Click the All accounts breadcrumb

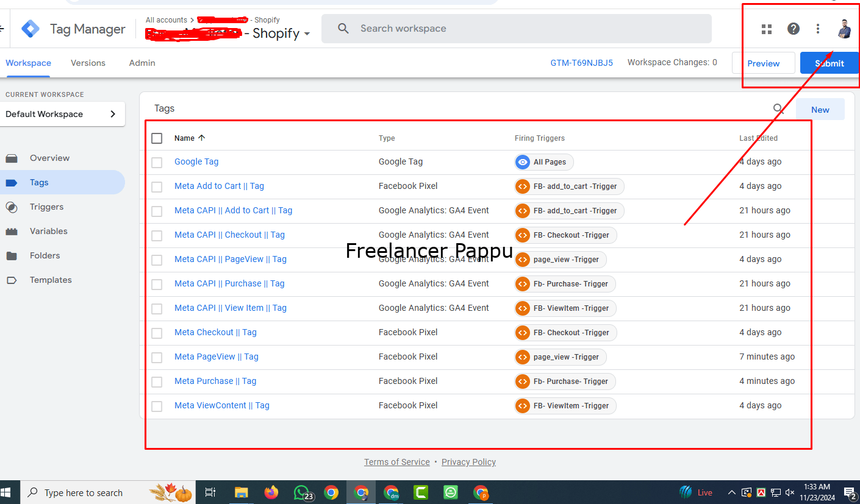(x=167, y=20)
